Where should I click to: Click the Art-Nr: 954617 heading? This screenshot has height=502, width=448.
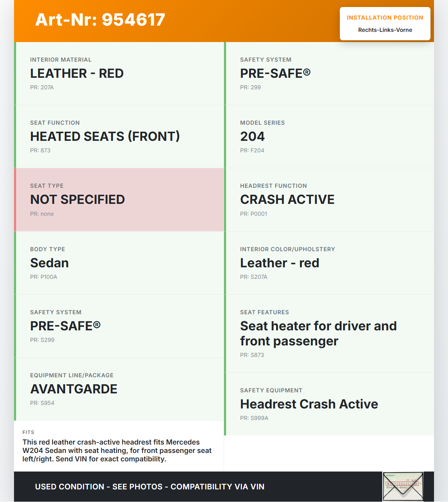100,20
